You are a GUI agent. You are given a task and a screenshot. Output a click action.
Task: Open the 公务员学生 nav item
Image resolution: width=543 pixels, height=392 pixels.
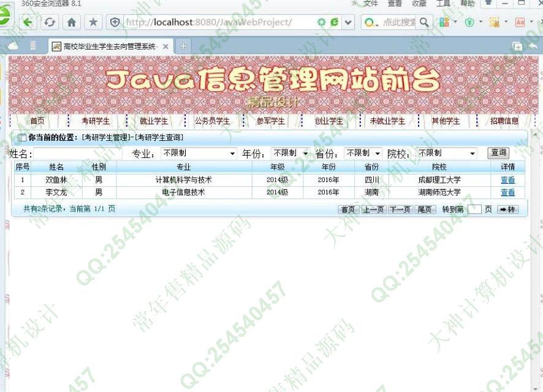pyautogui.click(x=212, y=121)
